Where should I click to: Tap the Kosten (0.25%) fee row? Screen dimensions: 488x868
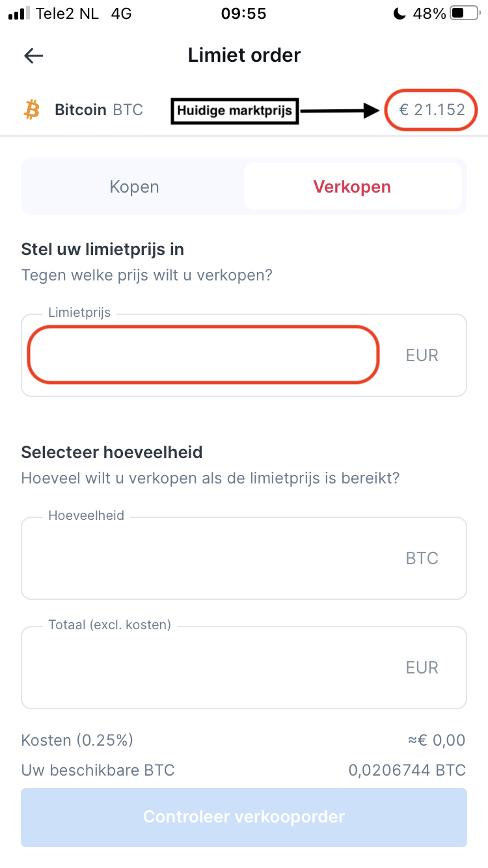click(244, 740)
